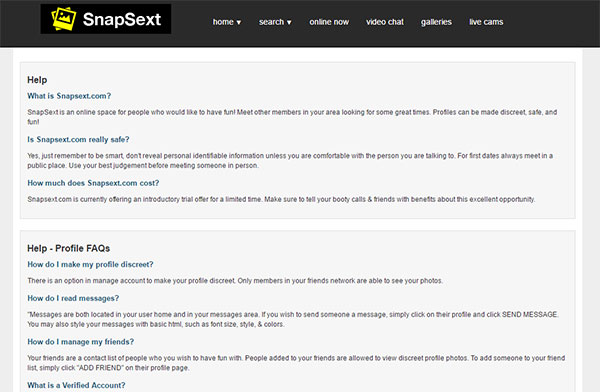The height and width of the screenshot is (392, 600).
Task: Go to the online now page
Action: tap(329, 22)
